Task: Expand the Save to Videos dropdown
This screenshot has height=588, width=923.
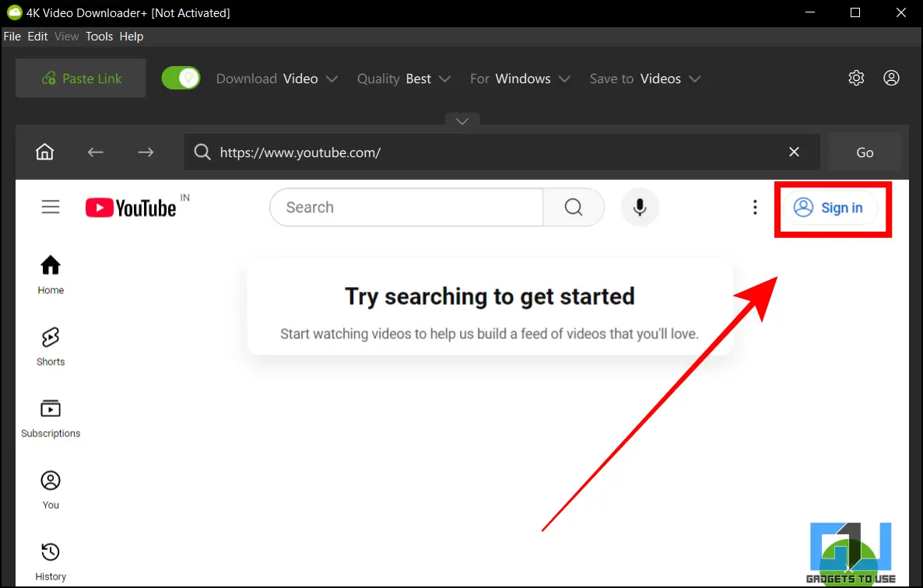Action: click(x=645, y=79)
